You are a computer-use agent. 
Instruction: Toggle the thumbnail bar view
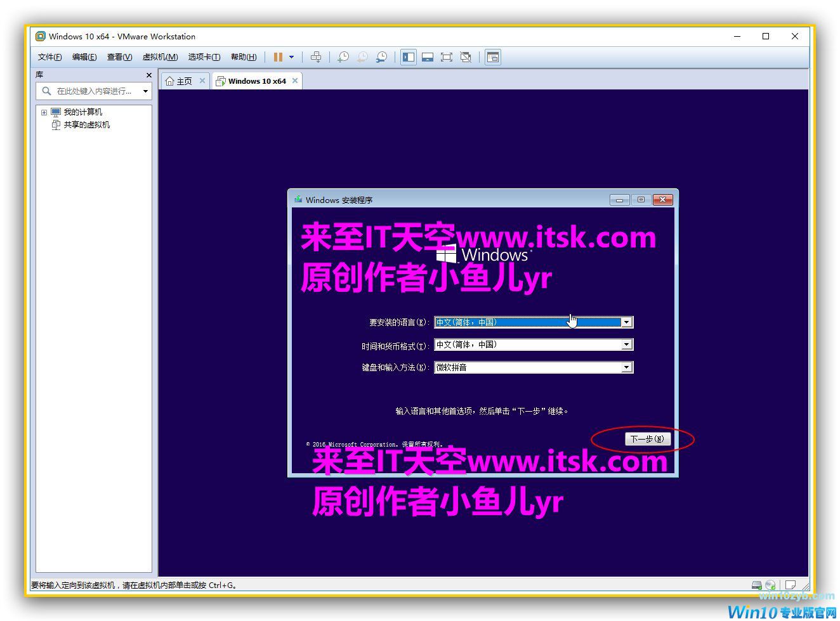tap(428, 57)
